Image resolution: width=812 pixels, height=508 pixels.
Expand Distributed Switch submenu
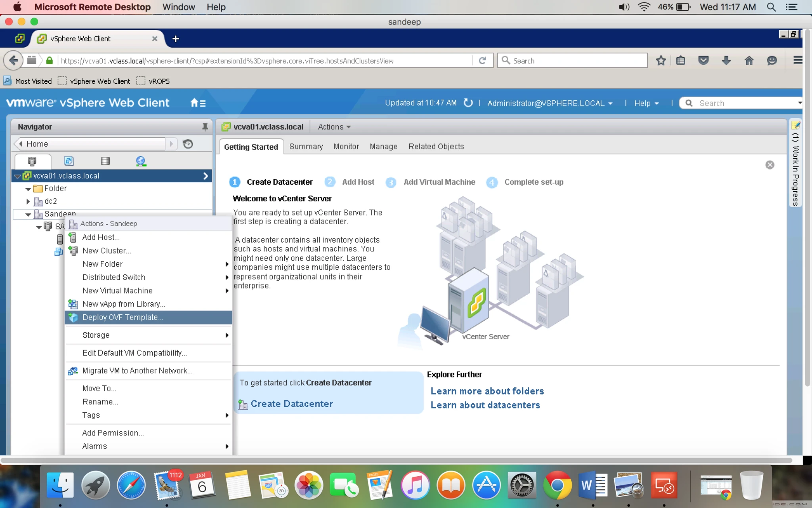click(148, 277)
